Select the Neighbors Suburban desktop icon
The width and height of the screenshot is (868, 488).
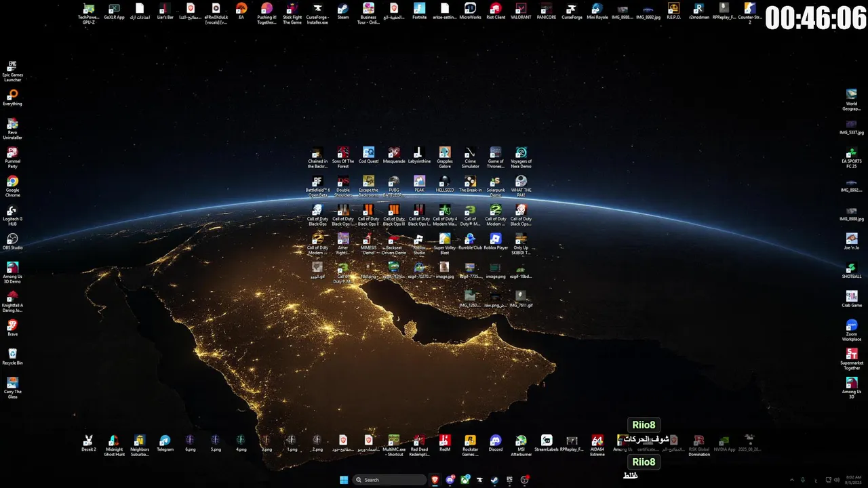pos(140,445)
